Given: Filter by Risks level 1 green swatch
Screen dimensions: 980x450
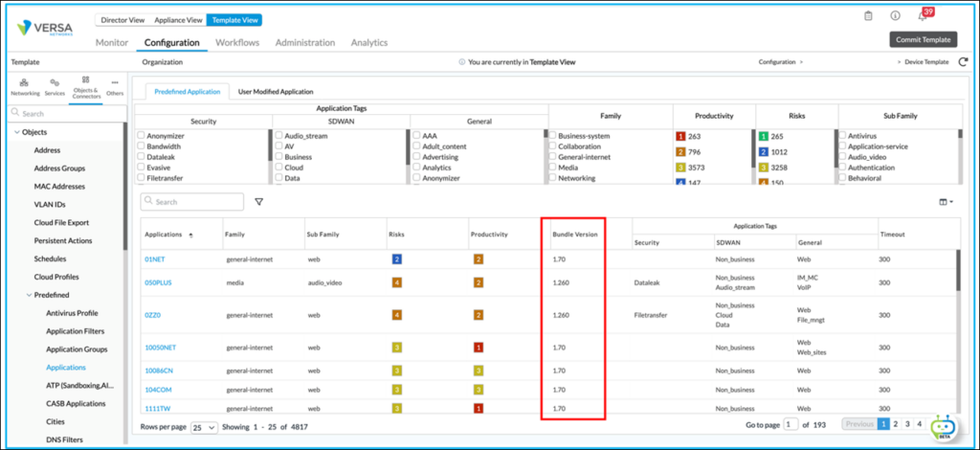Looking at the screenshot, I should (763, 136).
